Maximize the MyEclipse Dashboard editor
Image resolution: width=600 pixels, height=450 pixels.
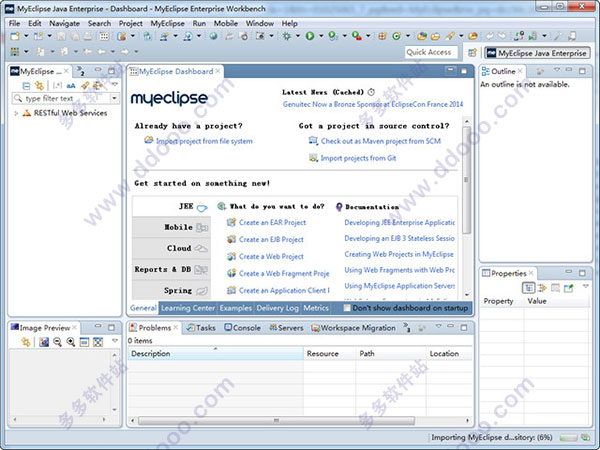pyautogui.click(x=464, y=71)
